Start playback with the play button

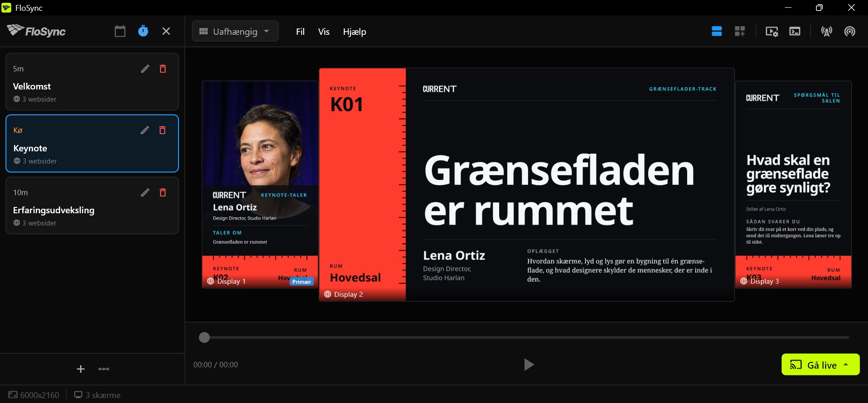(x=528, y=365)
